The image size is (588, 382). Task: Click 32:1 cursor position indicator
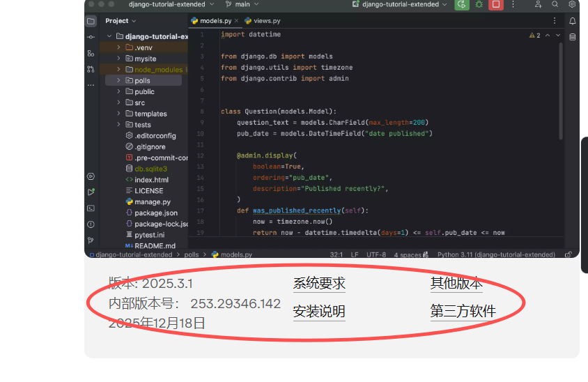(x=336, y=254)
